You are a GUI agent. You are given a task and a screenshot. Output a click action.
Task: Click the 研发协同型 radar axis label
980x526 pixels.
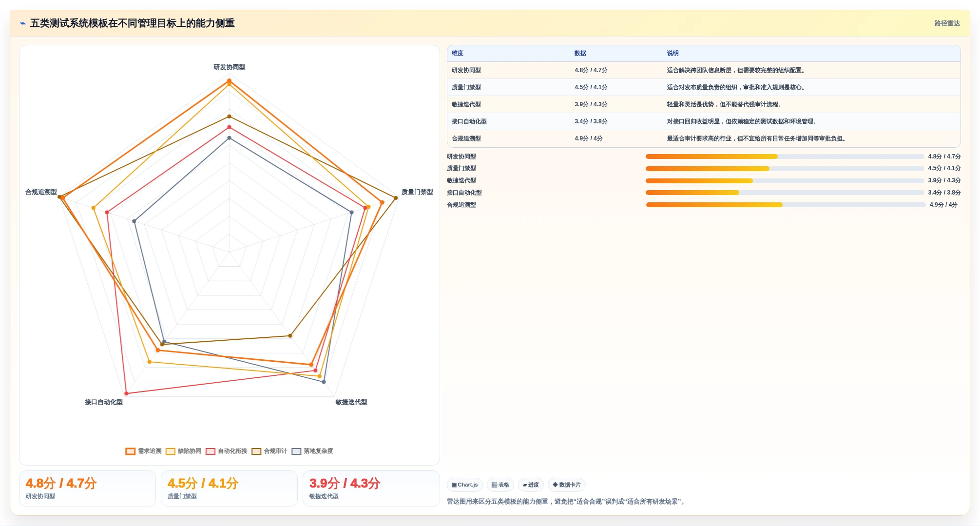(229, 67)
